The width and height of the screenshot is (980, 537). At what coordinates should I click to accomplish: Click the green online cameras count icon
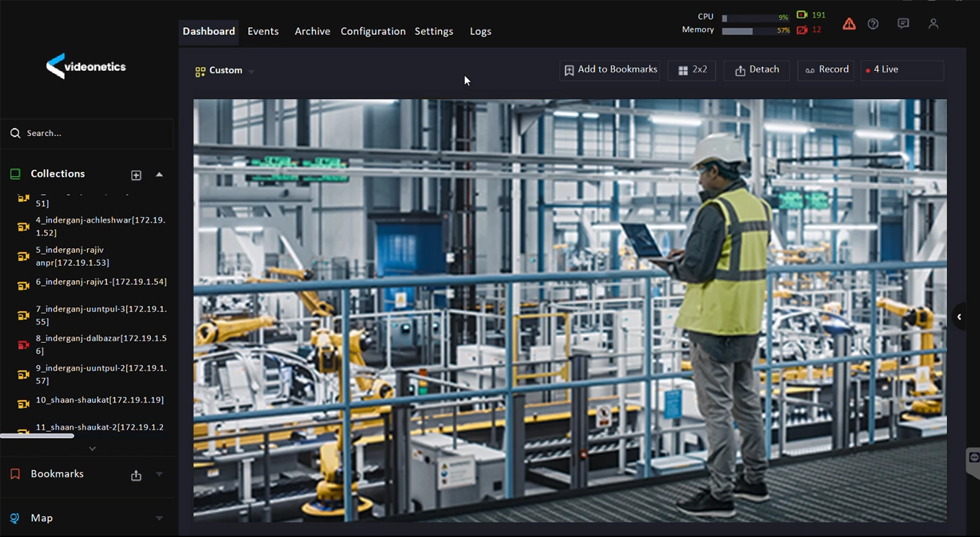[x=802, y=15]
